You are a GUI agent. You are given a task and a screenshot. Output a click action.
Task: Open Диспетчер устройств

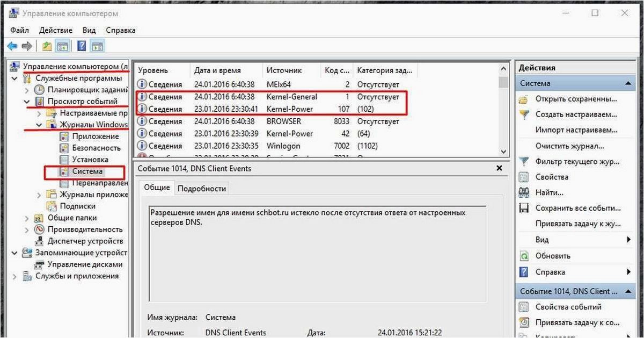click(x=85, y=241)
